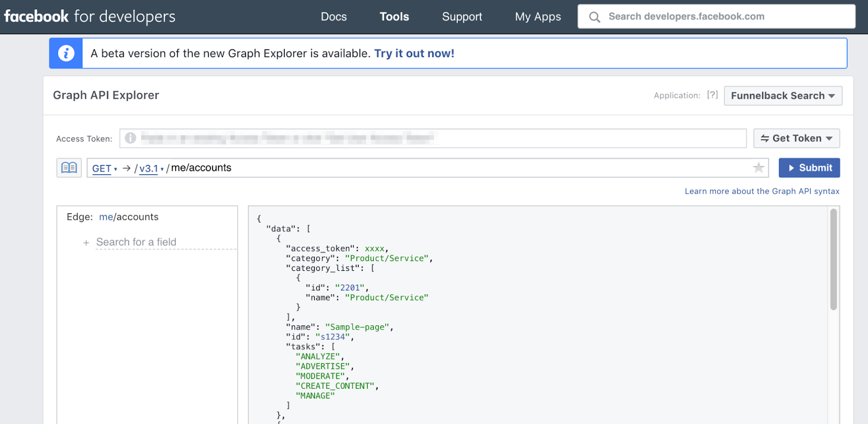
Task: Open the Funnelback Search application dropdown
Action: pos(783,96)
